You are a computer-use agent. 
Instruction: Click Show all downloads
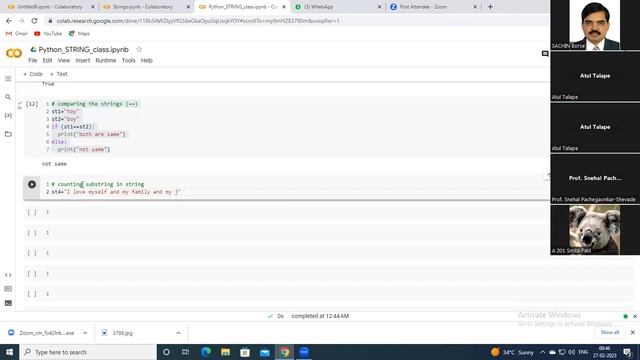pos(610,332)
